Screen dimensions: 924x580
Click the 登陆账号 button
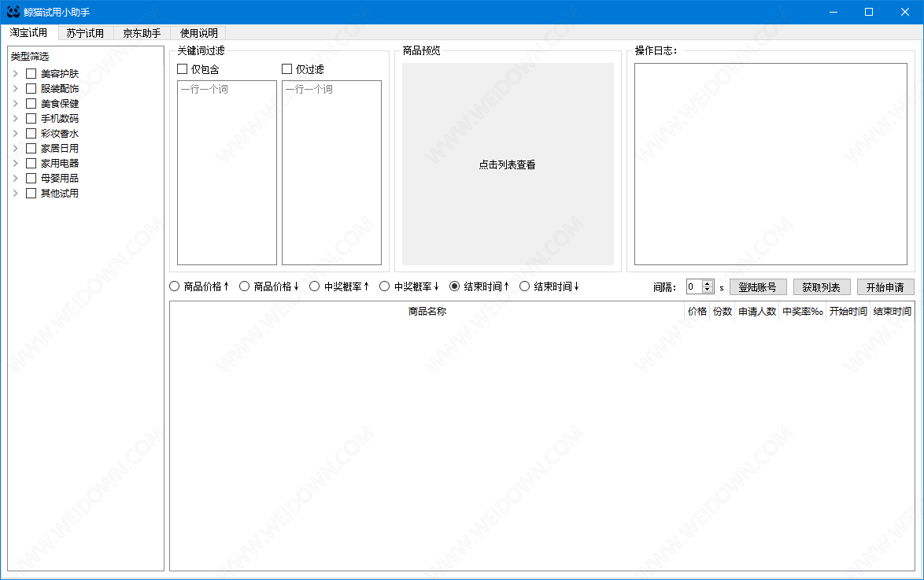pos(758,287)
